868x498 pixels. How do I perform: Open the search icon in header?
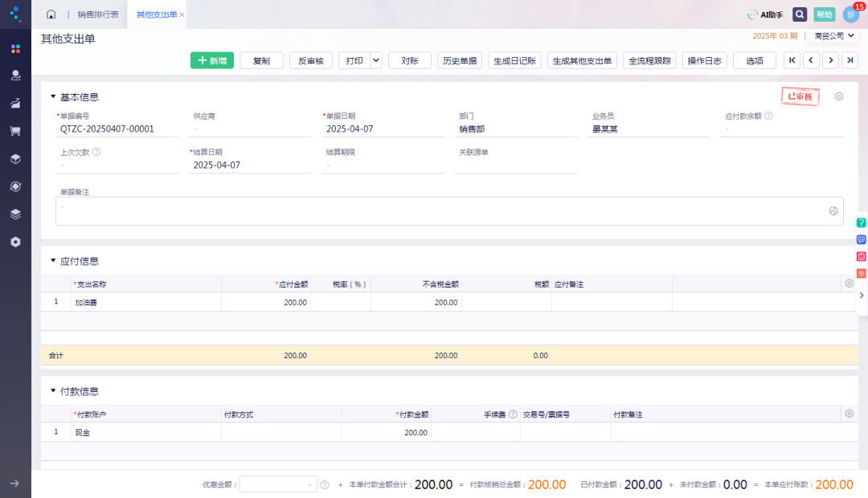pos(800,14)
